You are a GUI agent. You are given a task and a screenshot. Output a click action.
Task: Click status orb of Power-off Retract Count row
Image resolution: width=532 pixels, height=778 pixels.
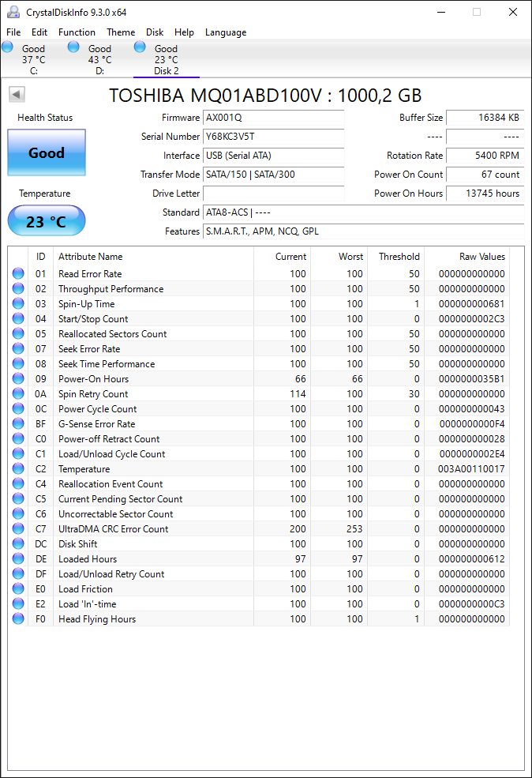pyautogui.click(x=18, y=438)
